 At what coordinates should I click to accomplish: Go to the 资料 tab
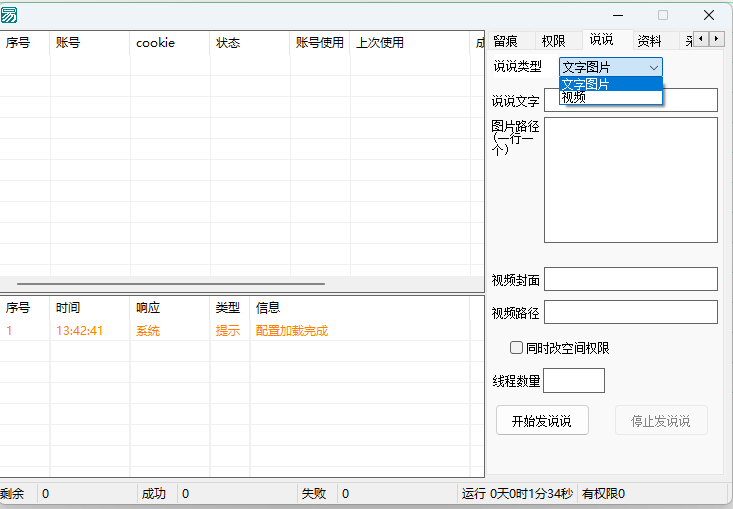coord(649,41)
